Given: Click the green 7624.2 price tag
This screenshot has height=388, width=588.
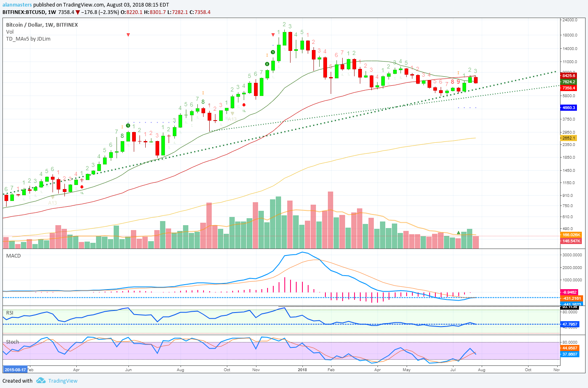Looking at the screenshot, I should pyautogui.click(x=568, y=82).
